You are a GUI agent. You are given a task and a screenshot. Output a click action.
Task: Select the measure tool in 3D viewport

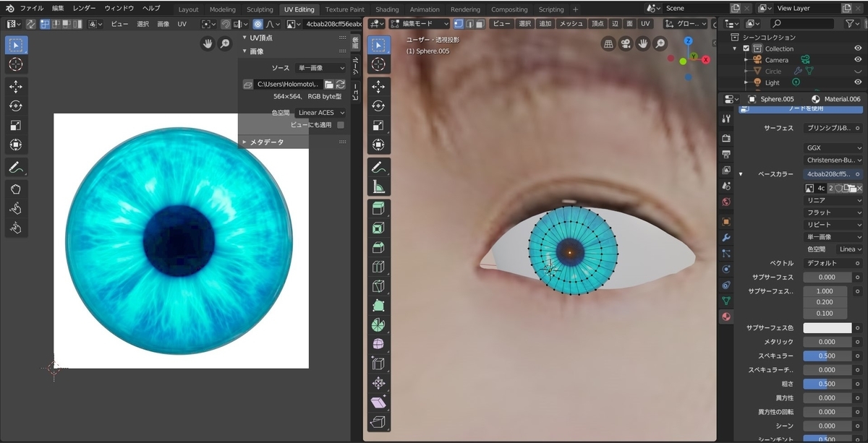(378, 186)
